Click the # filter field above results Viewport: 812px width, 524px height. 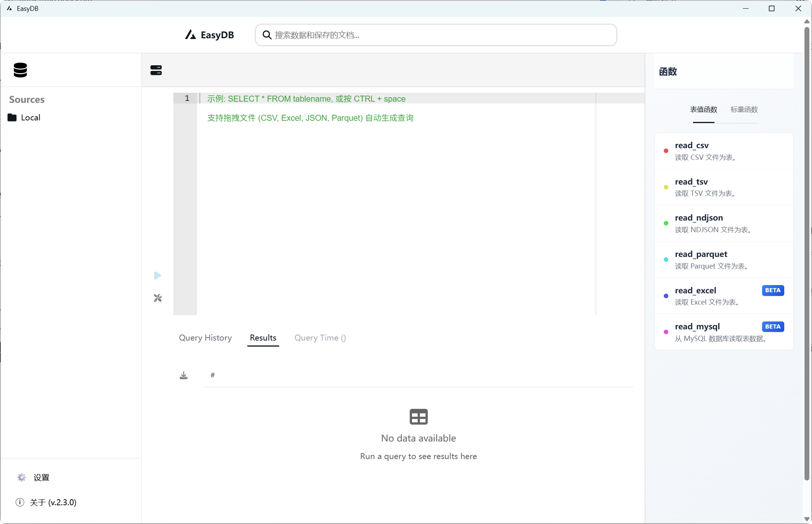coord(213,375)
